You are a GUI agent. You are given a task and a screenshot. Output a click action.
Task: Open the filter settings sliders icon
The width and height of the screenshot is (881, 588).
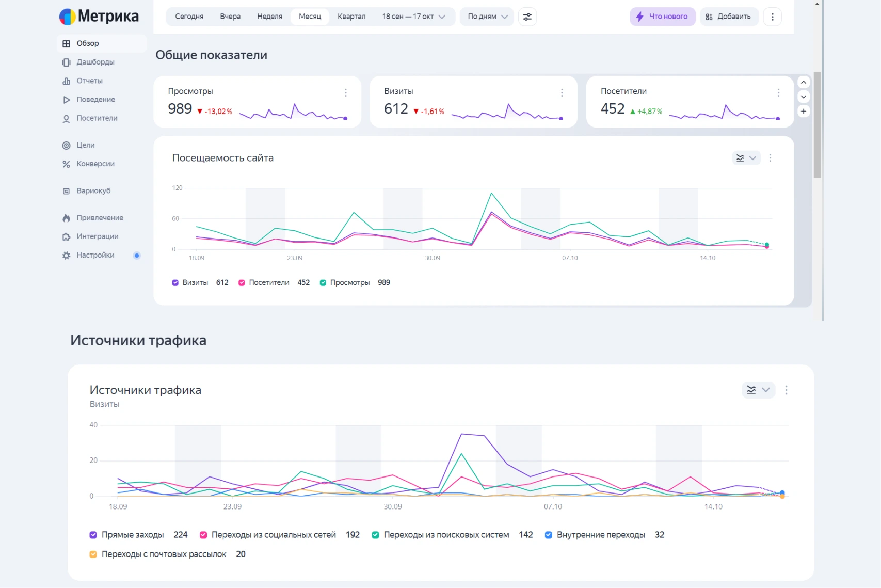pos(527,17)
